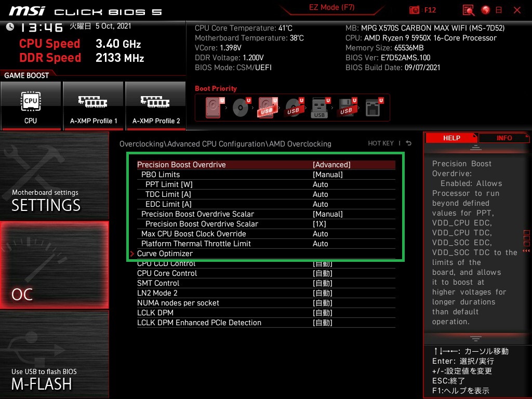Change NUMA nodes per socket setting
The width and height of the screenshot is (532, 399).
pos(266,303)
